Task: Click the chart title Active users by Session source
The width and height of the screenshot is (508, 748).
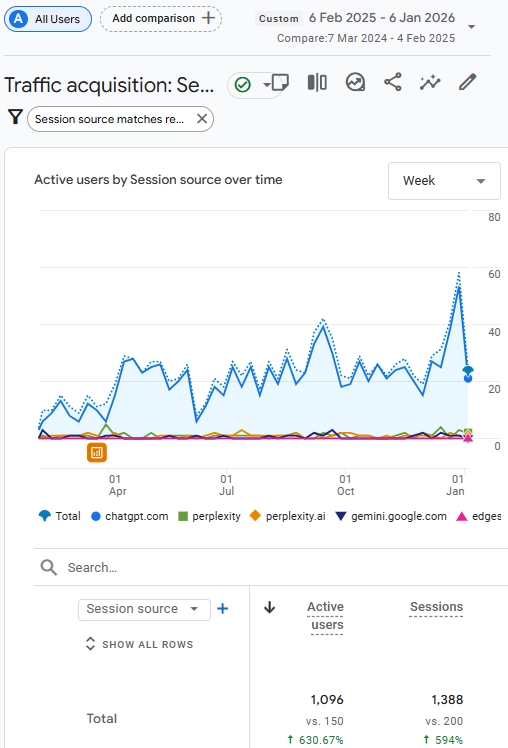Action: point(158,180)
